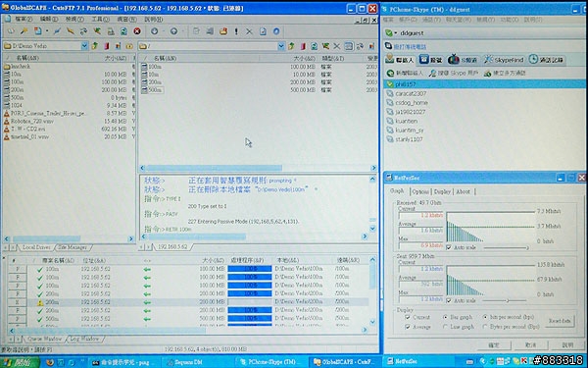Switch to Log Window tab

tap(84, 339)
